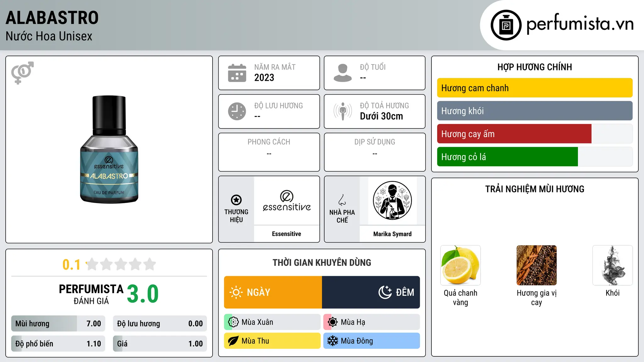Click the Essensitive brand logo
This screenshot has height=362, width=644.
[x=286, y=201]
